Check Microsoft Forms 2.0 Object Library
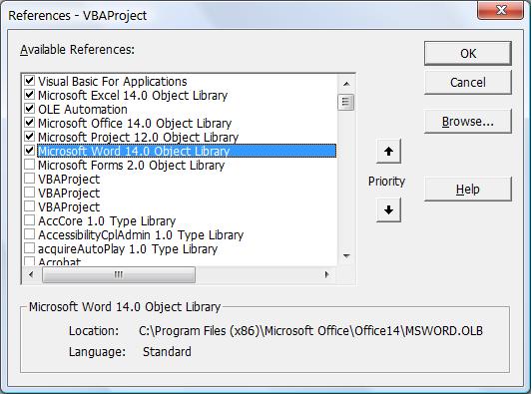The image size is (532, 394). 30,165
